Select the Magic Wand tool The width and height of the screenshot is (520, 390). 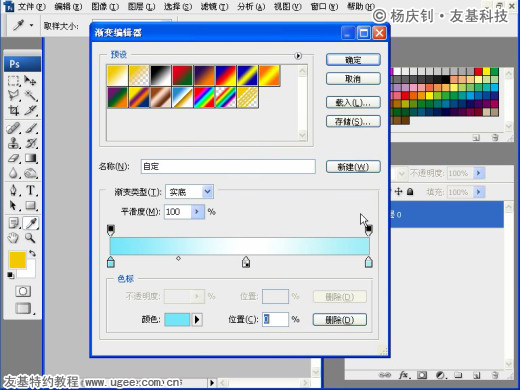pyautogui.click(x=30, y=96)
